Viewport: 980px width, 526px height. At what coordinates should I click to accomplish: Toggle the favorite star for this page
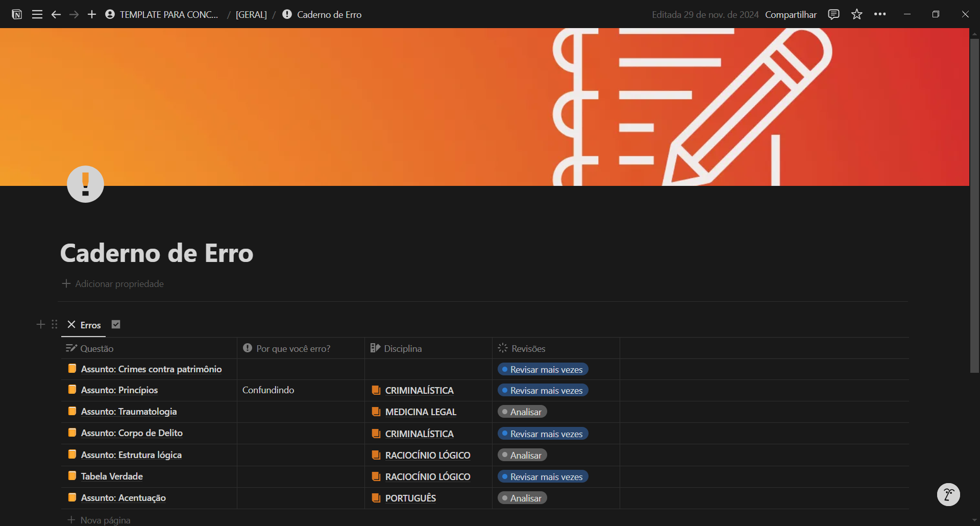[856, 14]
